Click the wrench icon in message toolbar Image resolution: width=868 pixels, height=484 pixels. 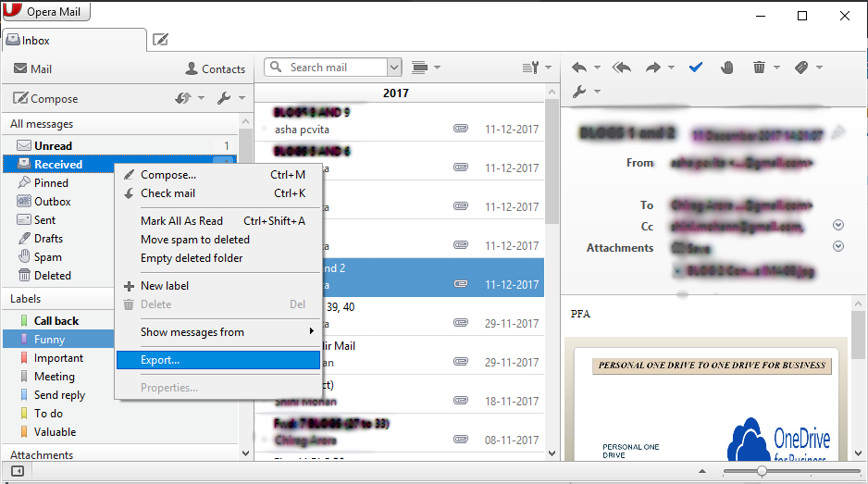(579, 92)
